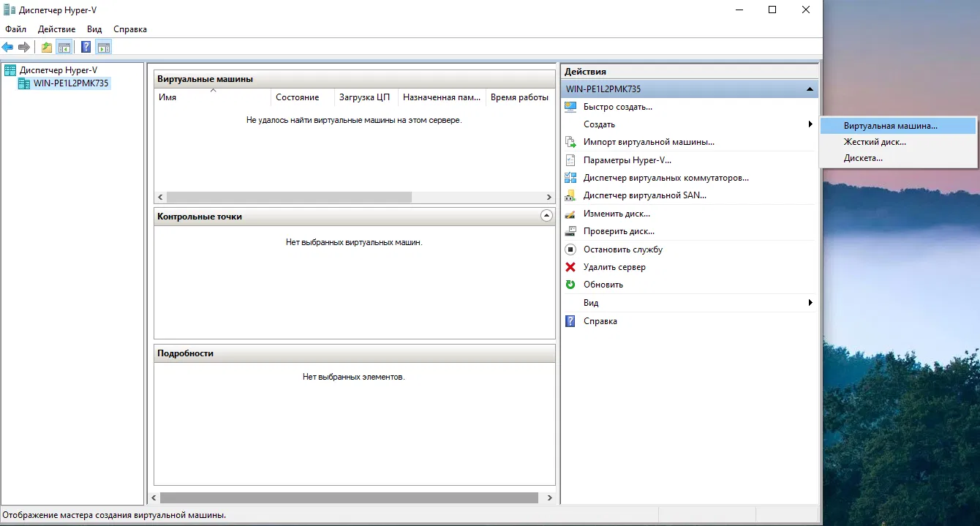Image resolution: width=980 pixels, height=526 pixels.
Task: Sort by the Назначенная пам... column header
Action: (442, 97)
